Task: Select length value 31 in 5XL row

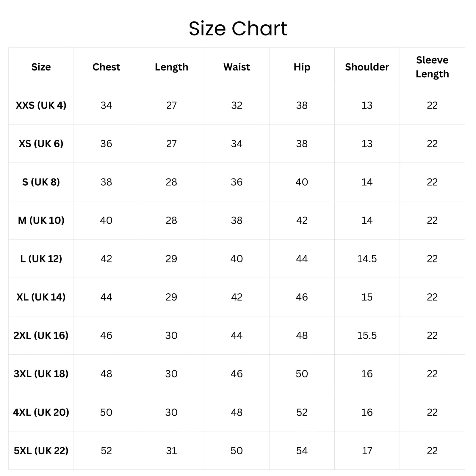Action: (x=171, y=451)
